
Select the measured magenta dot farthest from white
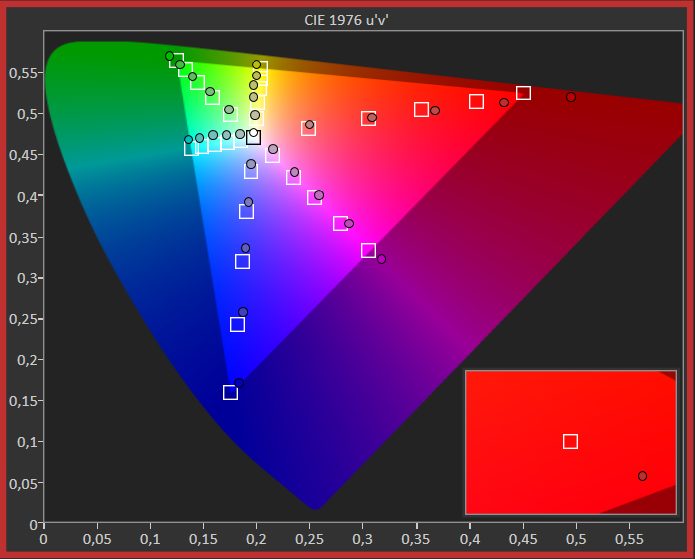[381, 259]
